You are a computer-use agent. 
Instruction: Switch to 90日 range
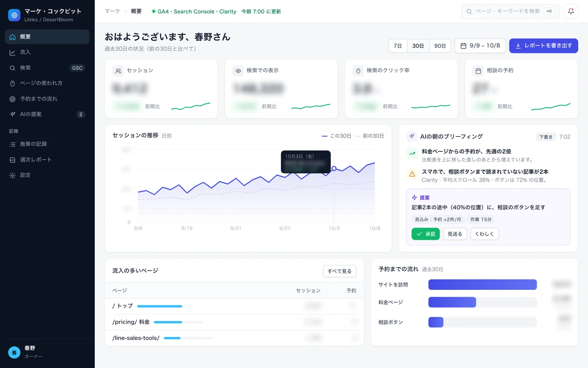click(440, 46)
